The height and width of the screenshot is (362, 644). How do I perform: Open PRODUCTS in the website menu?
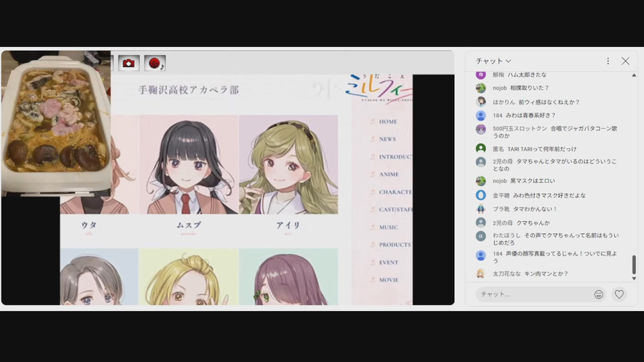pos(394,245)
